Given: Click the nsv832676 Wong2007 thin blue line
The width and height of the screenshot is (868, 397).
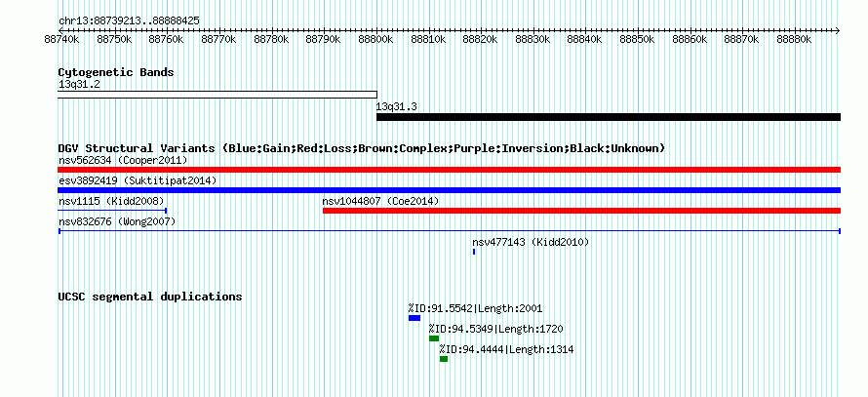Looking at the screenshot, I should 449,231.
